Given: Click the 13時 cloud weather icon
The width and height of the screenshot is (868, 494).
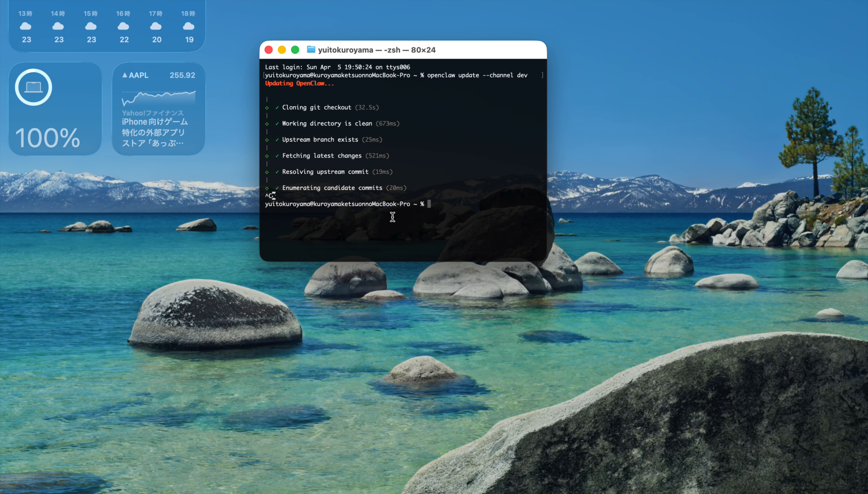Looking at the screenshot, I should [25, 26].
